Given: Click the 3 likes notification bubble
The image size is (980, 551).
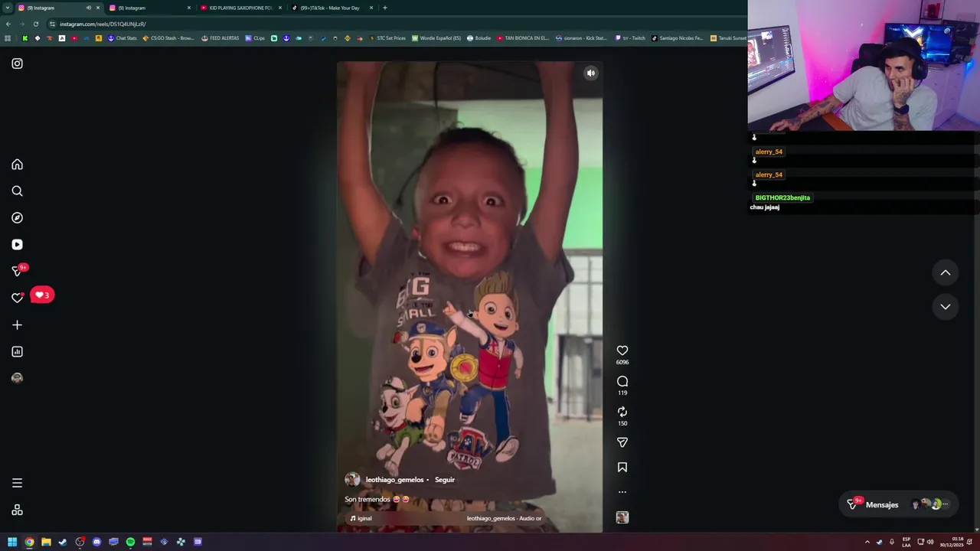Looking at the screenshot, I should coord(42,295).
